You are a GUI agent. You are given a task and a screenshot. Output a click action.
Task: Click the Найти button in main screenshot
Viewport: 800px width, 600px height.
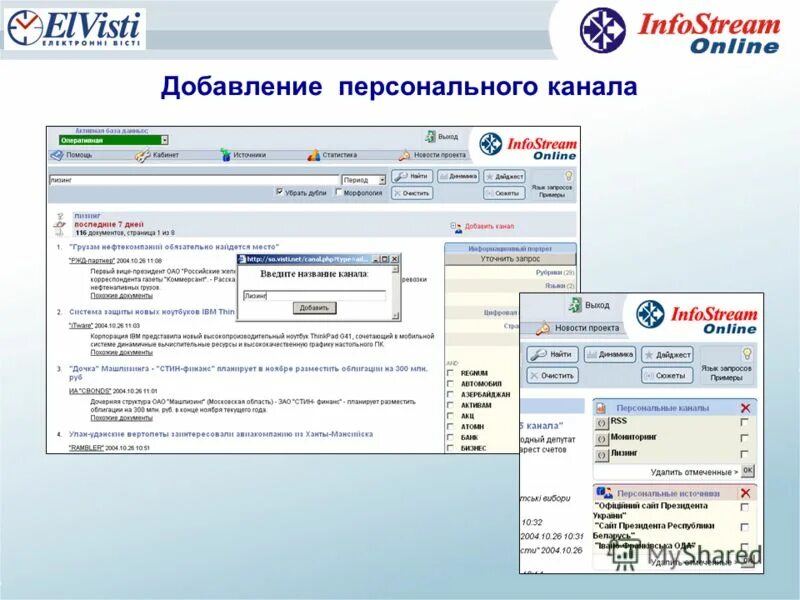[412, 177]
